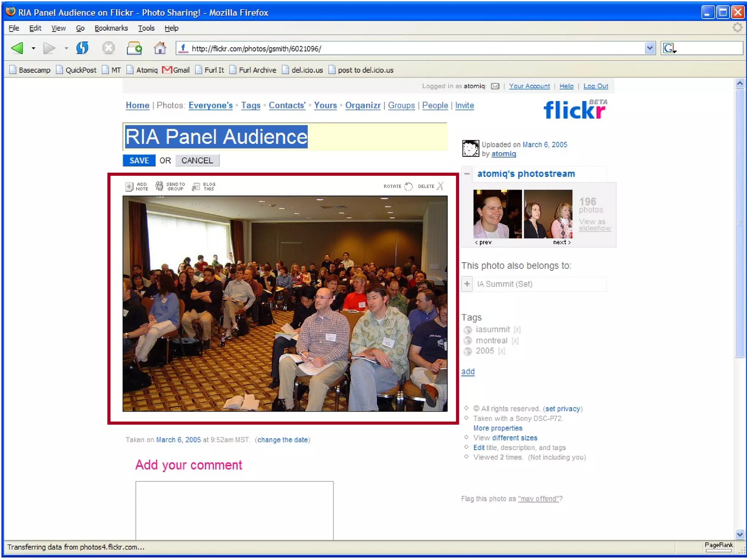Open the back button history dropdown arrow
The width and height of the screenshot is (747, 560).
coord(33,48)
